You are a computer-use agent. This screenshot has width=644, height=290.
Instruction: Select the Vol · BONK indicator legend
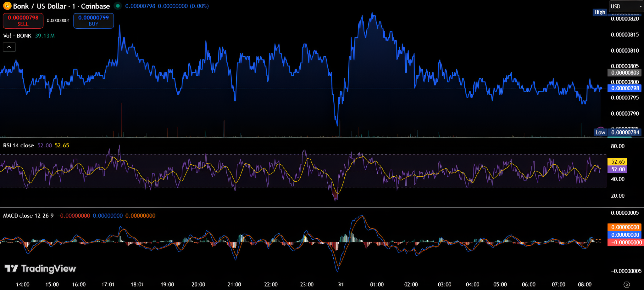click(17, 36)
